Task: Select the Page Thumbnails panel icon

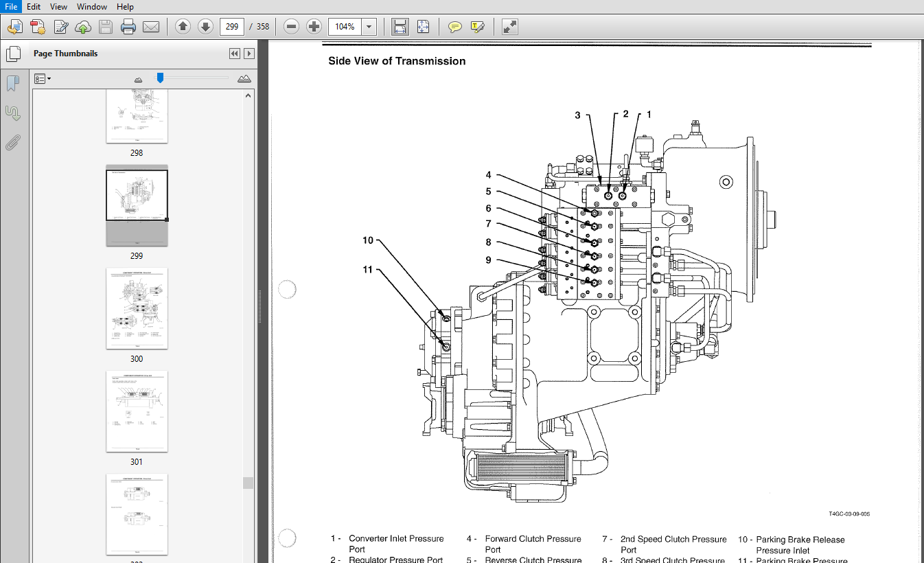Action: (12, 54)
